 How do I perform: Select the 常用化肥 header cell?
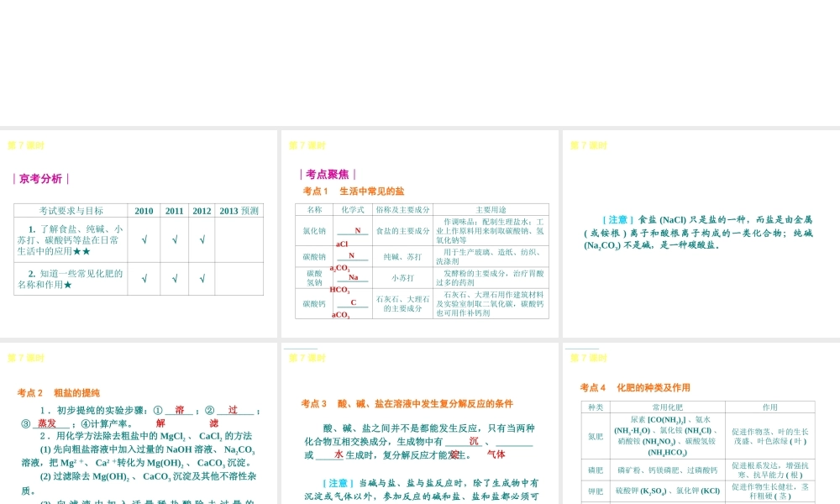click(667, 407)
